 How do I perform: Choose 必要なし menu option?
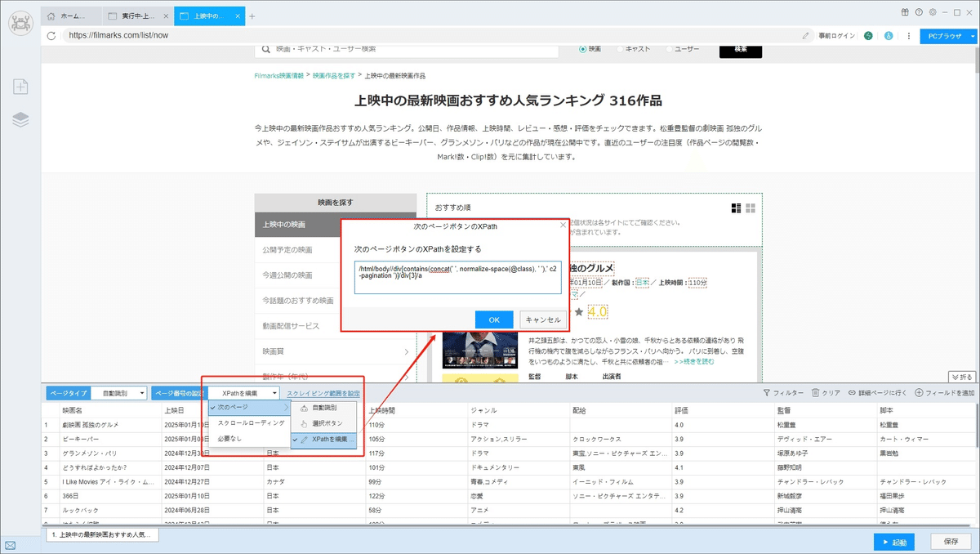(249, 438)
